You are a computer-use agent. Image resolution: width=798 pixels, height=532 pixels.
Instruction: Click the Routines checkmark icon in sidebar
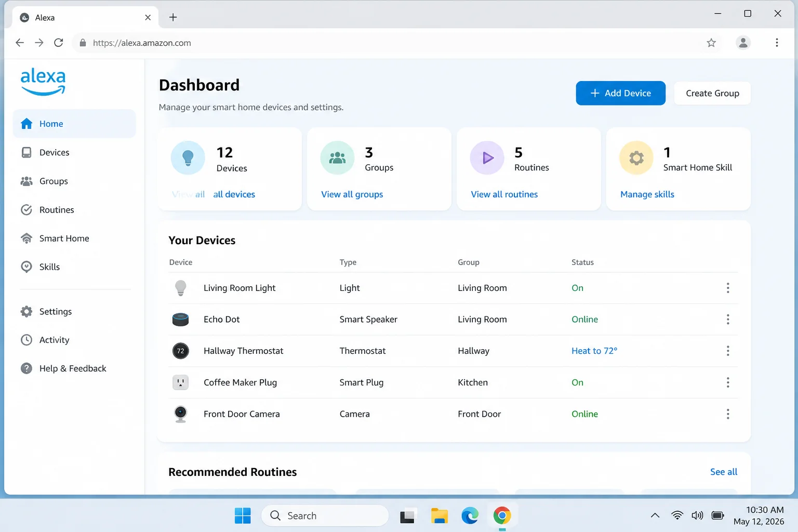[x=26, y=210]
